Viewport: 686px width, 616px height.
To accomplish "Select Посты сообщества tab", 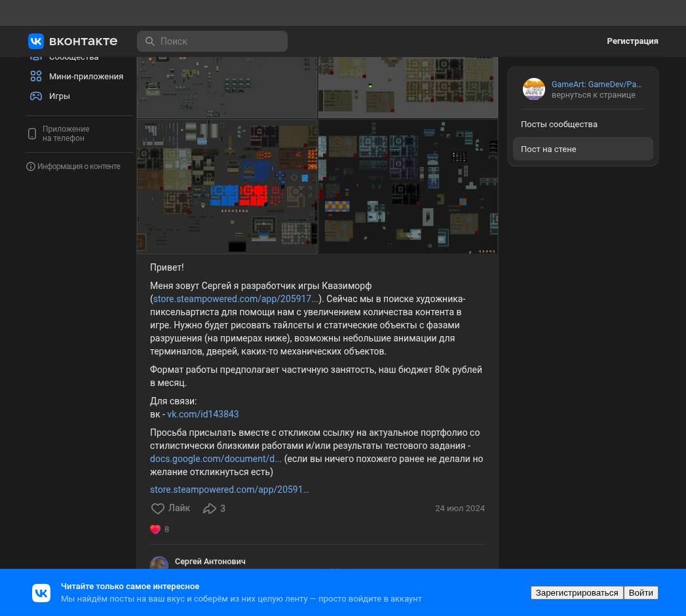I will pos(582,125).
